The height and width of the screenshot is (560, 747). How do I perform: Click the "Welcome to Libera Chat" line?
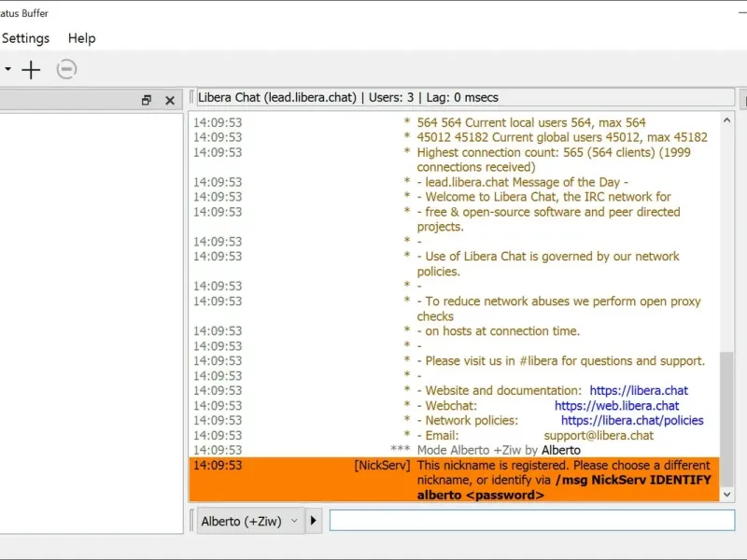coord(544,197)
